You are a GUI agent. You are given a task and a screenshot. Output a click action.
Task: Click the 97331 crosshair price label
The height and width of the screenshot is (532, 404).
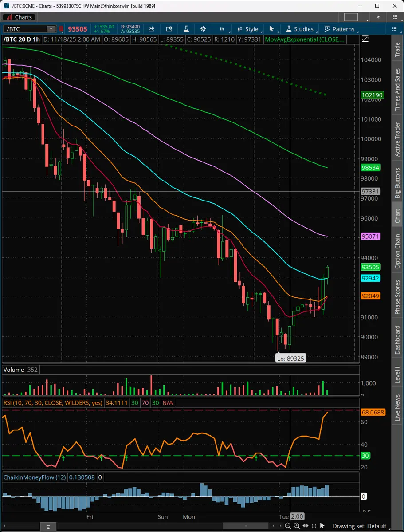(370, 191)
